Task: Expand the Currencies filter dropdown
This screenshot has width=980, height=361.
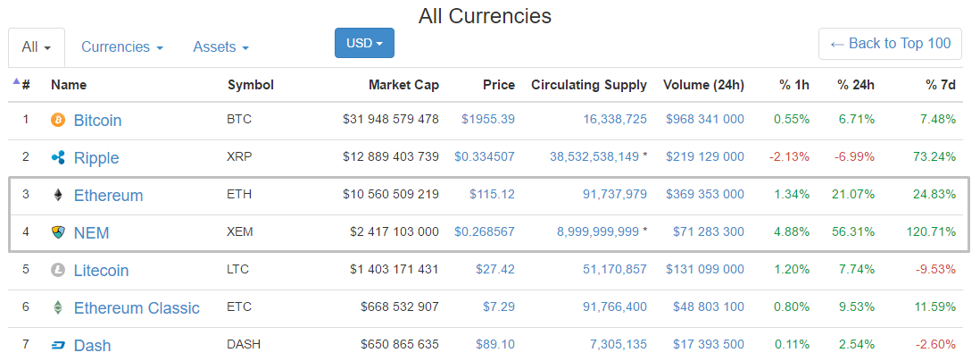Action: [122, 47]
